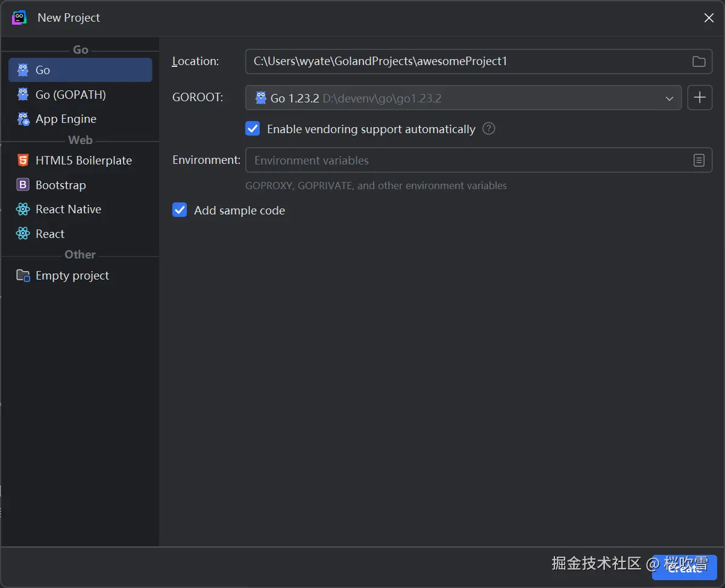Close the New Project dialog

pos(709,18)
